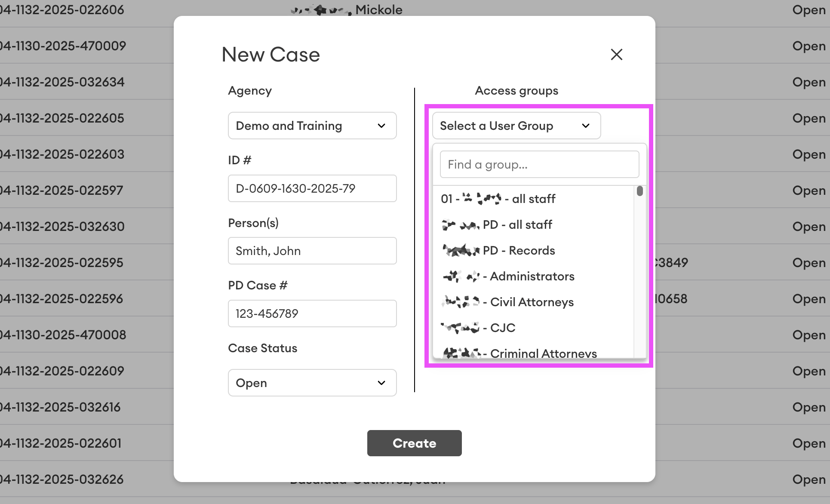Close the New Case dialog
830x504 pixels.
click(x=616, y=55)
